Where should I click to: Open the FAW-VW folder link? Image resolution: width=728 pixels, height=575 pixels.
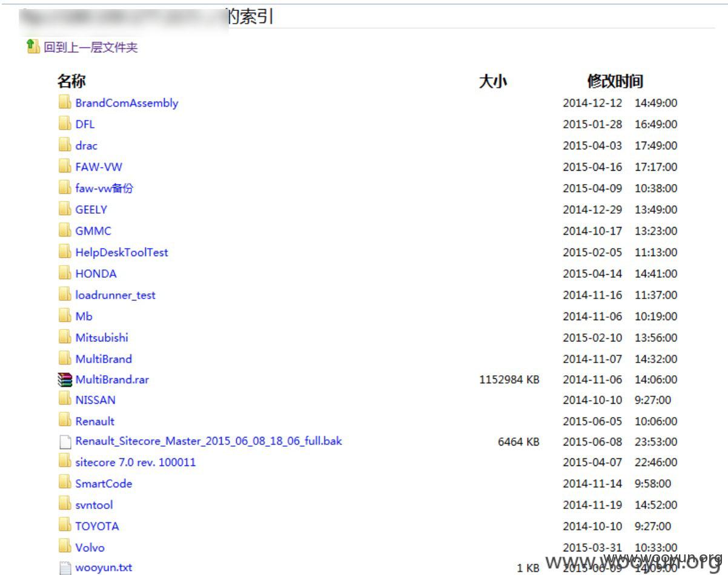(99, 167)
